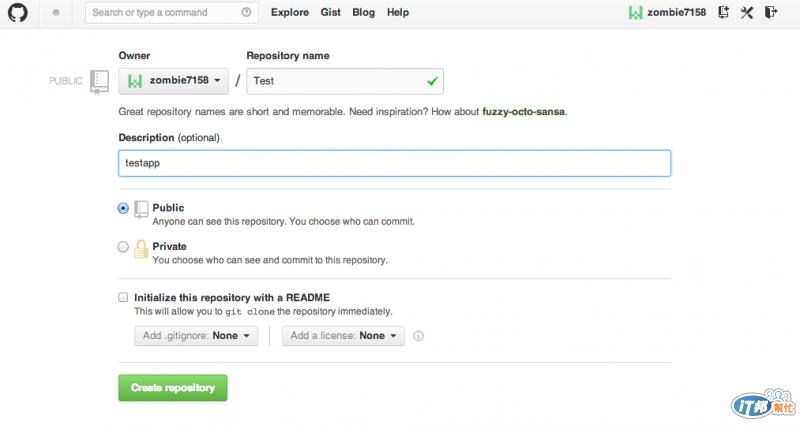Open the command help question-mark icon
The width and height of the screenshot is (800, 425).
coord(246,12)
